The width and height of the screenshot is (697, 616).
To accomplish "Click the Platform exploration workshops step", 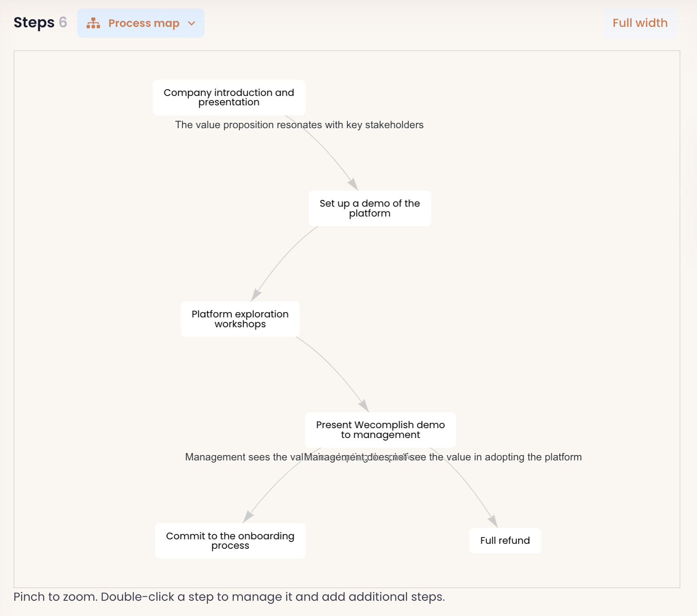I will (240, 319).
